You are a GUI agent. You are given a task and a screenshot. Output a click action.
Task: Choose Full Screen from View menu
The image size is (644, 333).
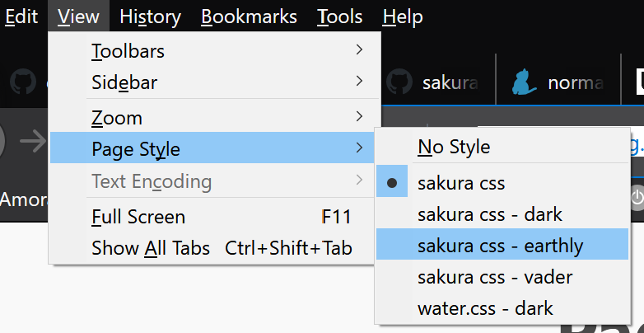(212, 217)
